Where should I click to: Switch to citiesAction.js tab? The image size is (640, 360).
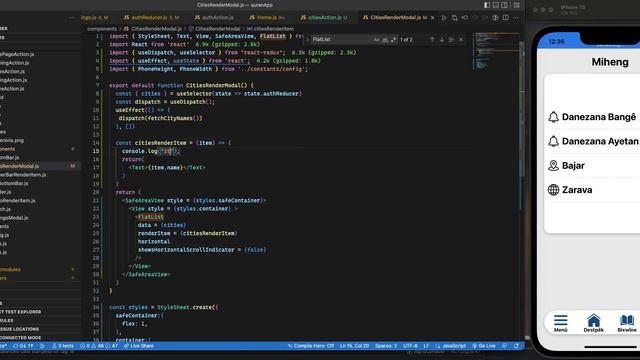325,18
